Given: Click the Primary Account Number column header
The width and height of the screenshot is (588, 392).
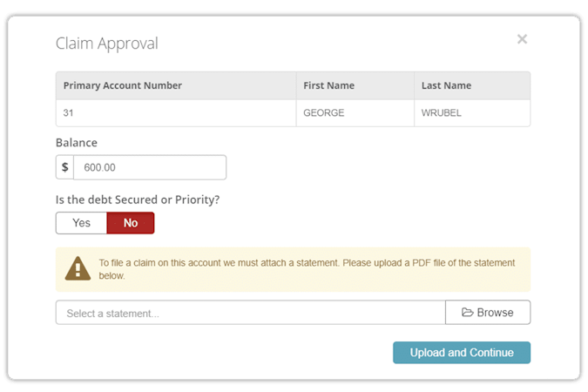Looking at the screenshot, I should point(123,85).
